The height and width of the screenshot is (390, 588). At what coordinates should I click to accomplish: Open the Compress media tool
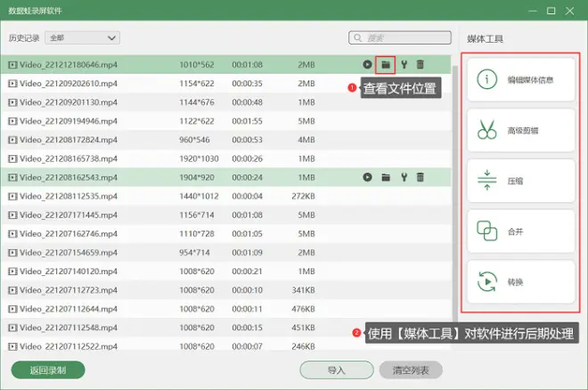click(x=521, y=180)
